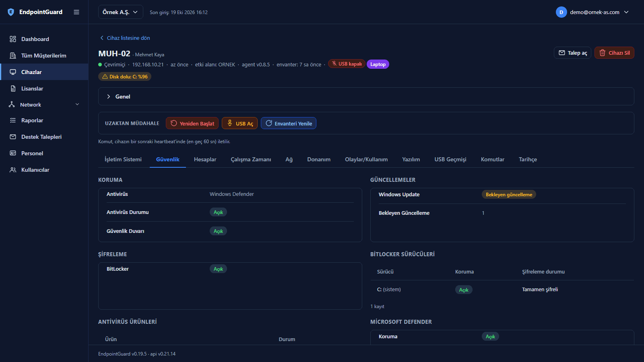The image size is (644, 362).
Task: Open the Yazılım tab
Action: pyautogui.click(x=411, y=159)
